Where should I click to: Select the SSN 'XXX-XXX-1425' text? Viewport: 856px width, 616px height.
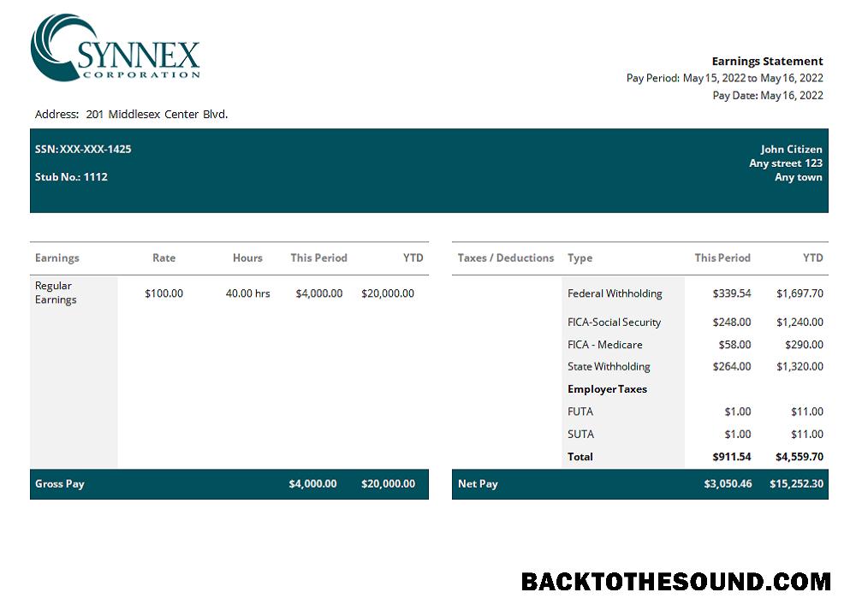click(x=96, y=149)
